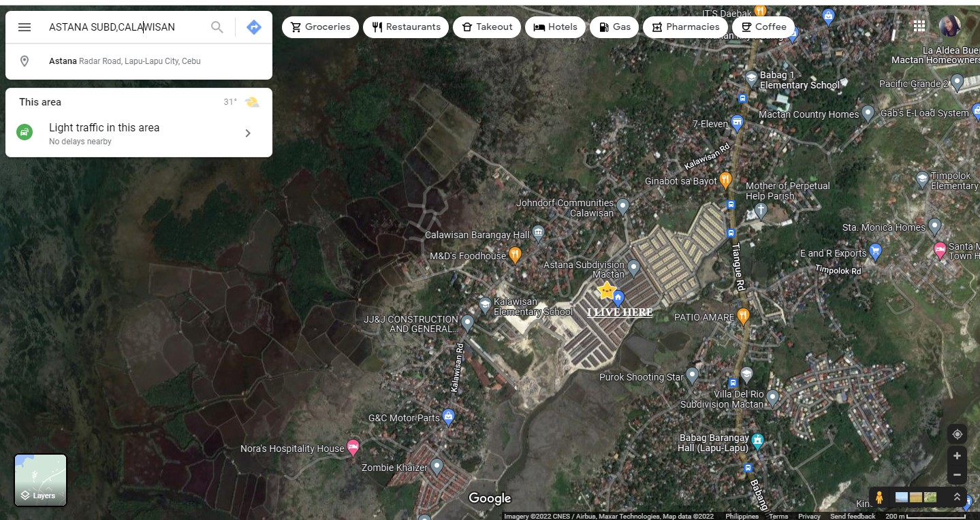Select the Pharmacies category chip
980x520 pixels.
pyautogui.click(x=685, y=27)
